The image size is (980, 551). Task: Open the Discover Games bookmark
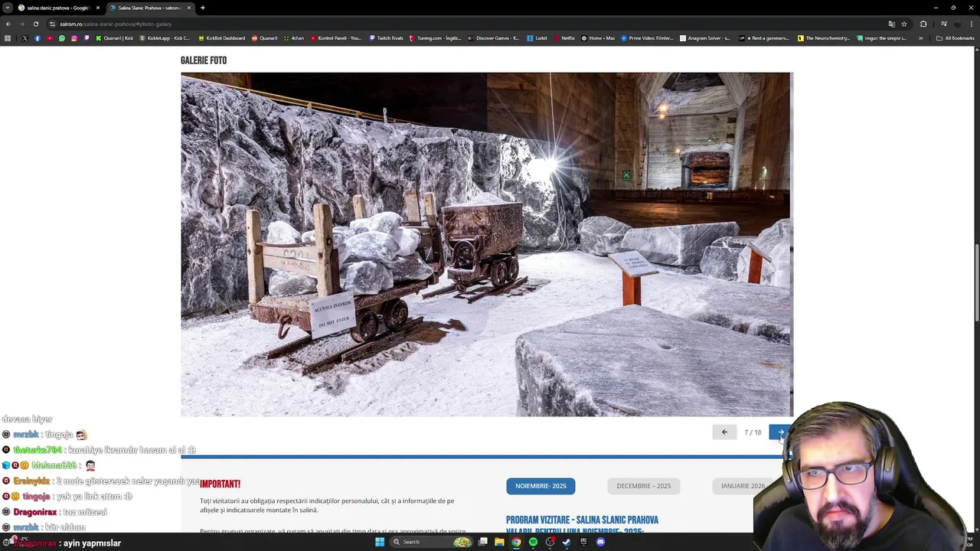[494, 37]
